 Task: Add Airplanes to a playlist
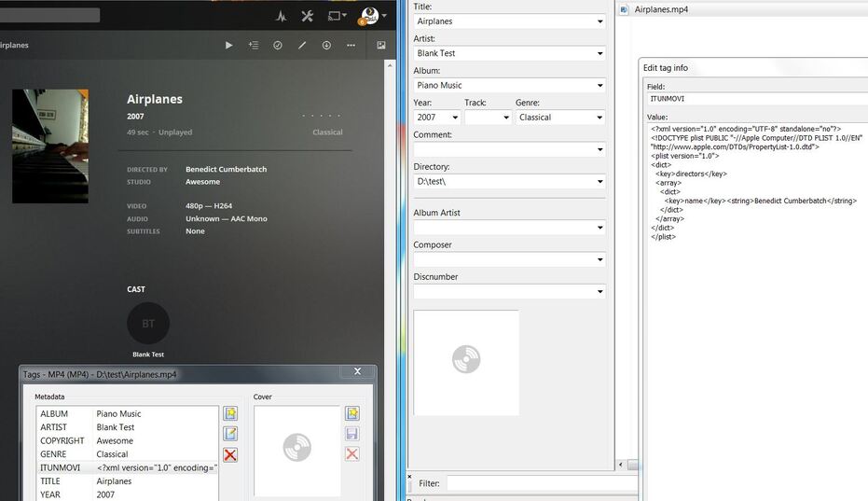point(254,45)
